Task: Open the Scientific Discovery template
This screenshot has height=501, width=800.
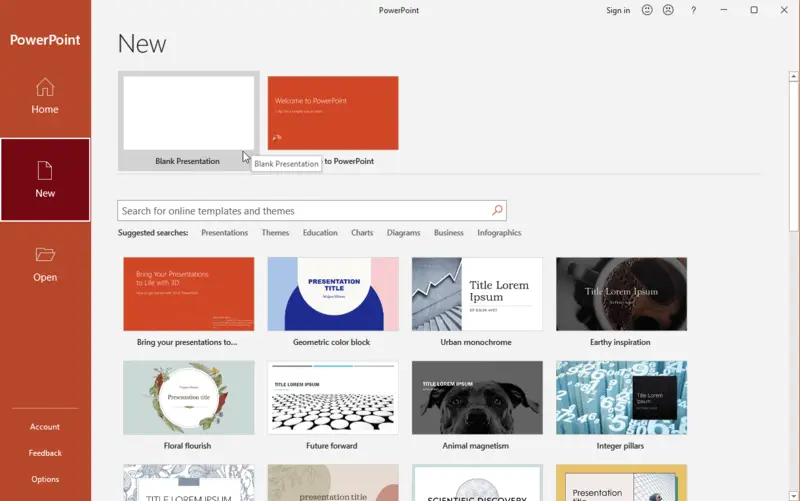Action: 477,483
